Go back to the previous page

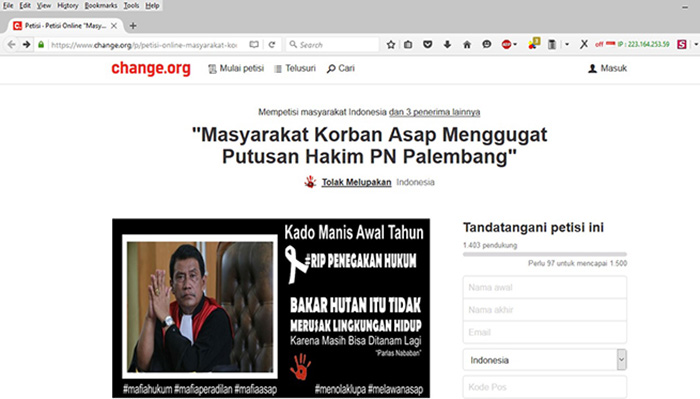pos(12,45)
